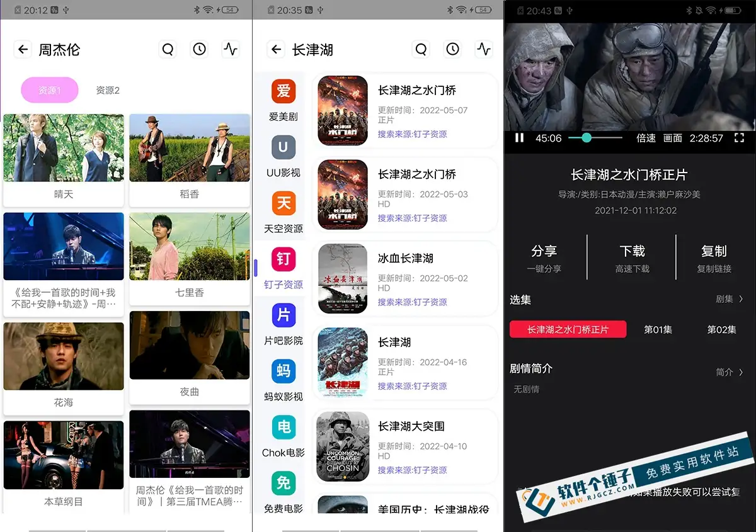Select the 免费电影 source icon
756x532 pixels.
click(283, 483)
